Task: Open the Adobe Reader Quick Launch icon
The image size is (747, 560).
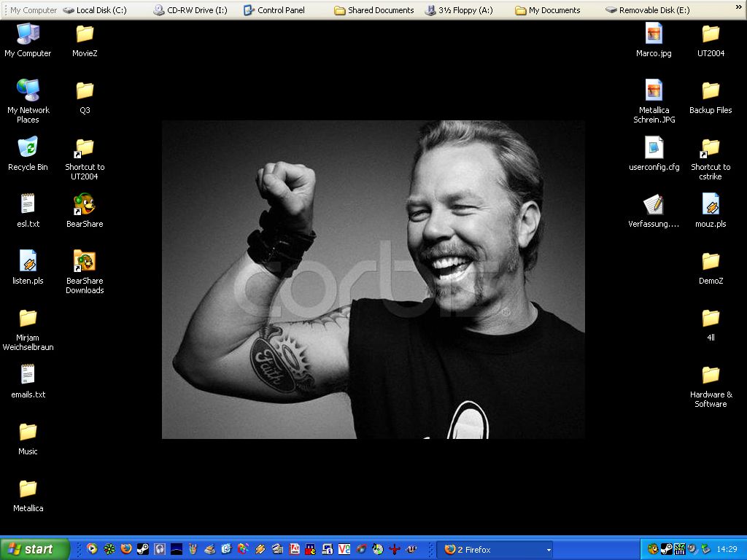Action: [x=294, y=549]
